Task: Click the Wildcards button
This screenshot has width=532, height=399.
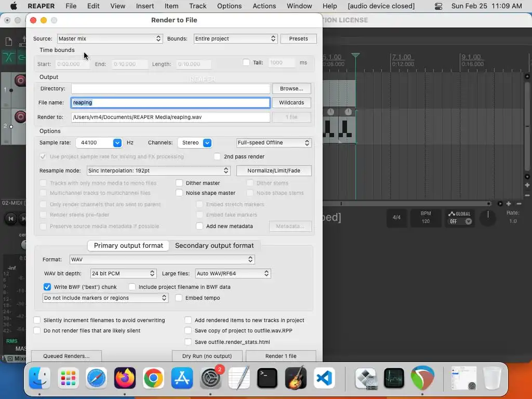Action: [291, 103]
